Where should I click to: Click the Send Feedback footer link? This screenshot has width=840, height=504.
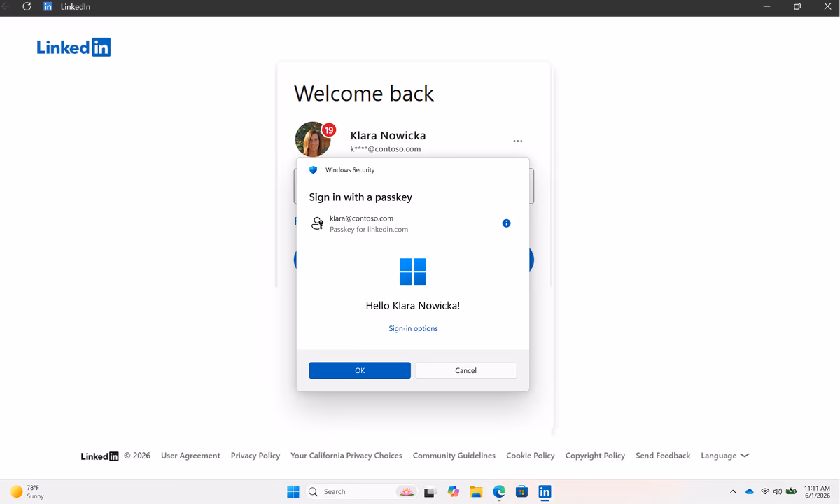point(663,456)
